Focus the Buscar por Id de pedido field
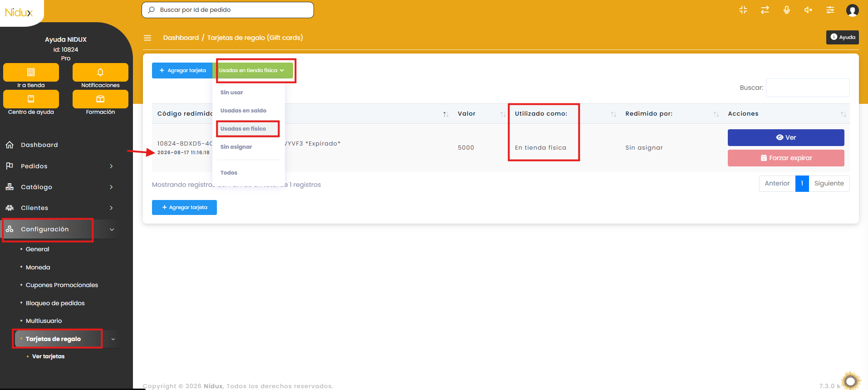Image resolution: width=868 pixels, height=390 pixels. pos(228,10)
